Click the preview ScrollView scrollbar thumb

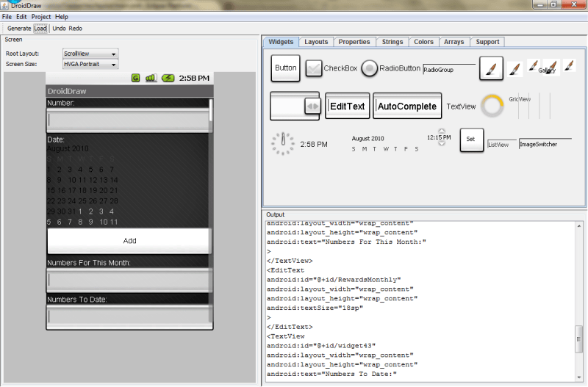[x=211, y=110]
